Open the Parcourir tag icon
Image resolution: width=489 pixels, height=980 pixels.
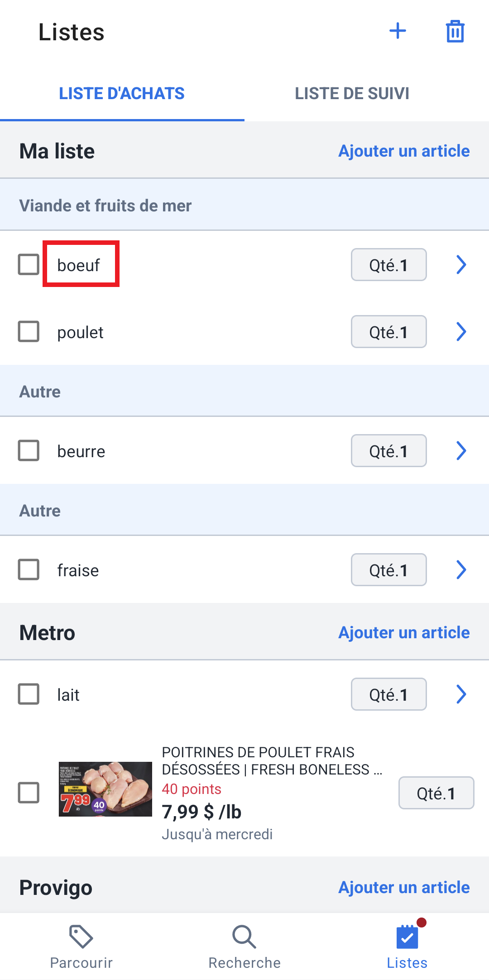pyautogui.click(x=81, y=937)
